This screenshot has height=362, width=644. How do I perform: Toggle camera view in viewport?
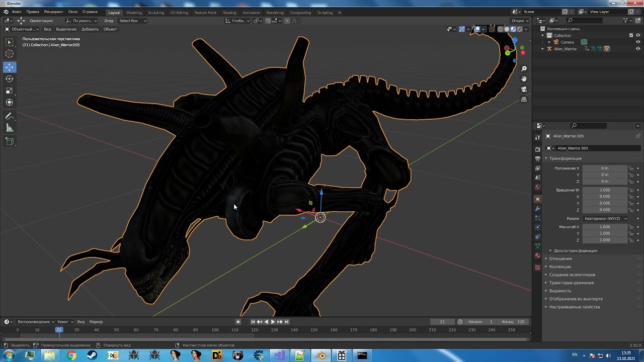pos(524,89)
